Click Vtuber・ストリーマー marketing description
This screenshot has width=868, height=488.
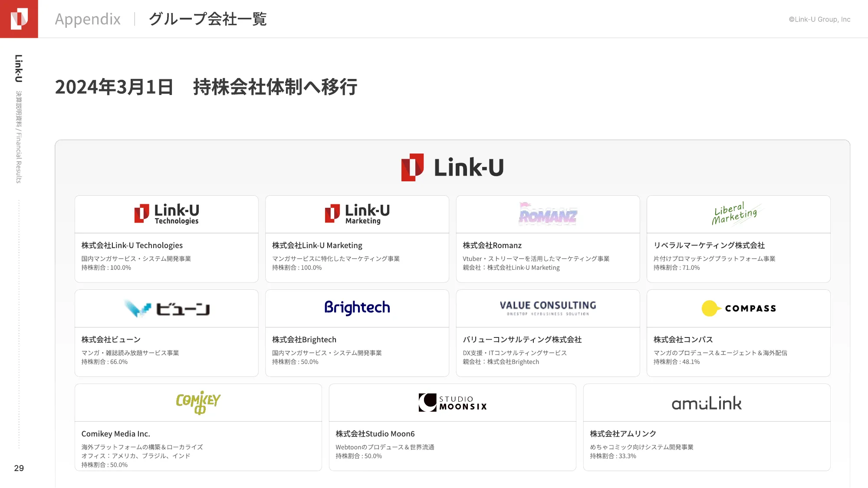pos(536,259)
